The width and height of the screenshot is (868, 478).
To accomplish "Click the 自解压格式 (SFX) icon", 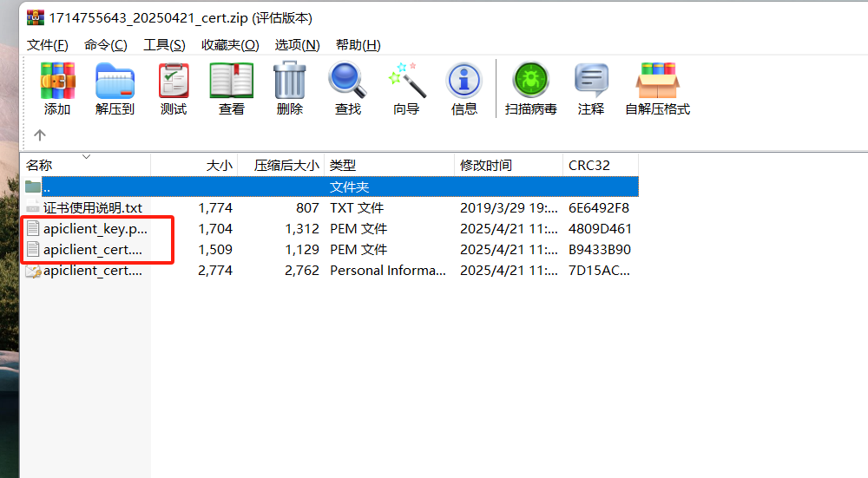I will pos(658,82).
